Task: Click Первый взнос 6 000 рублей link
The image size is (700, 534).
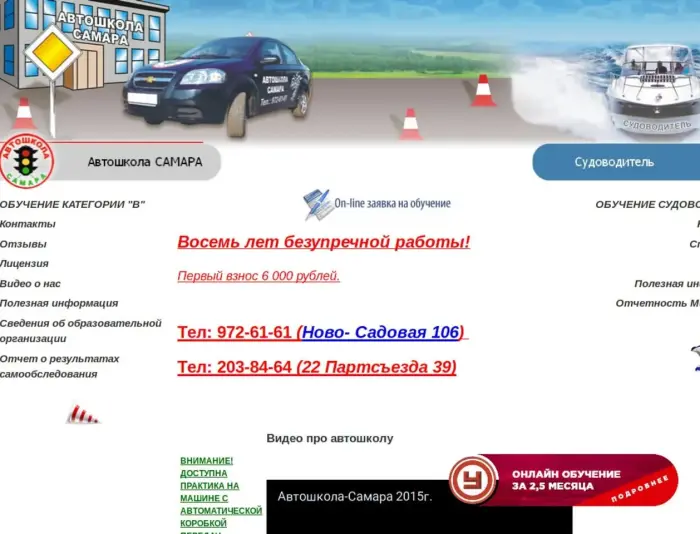Action: tap(259, 276)
